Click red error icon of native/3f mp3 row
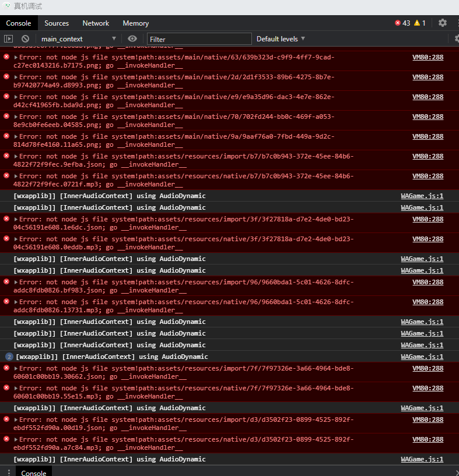The image size is (459, 476). click(x=6, y=239)
